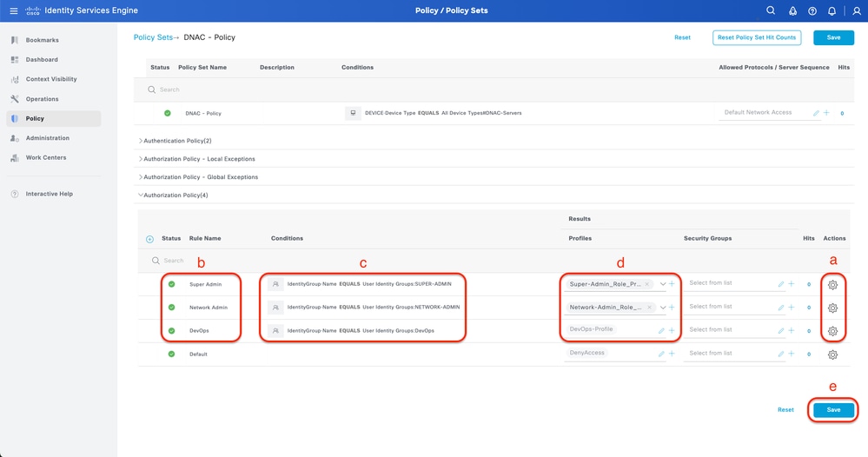Open the user account icon
The image size is (868, 457).
857,11
